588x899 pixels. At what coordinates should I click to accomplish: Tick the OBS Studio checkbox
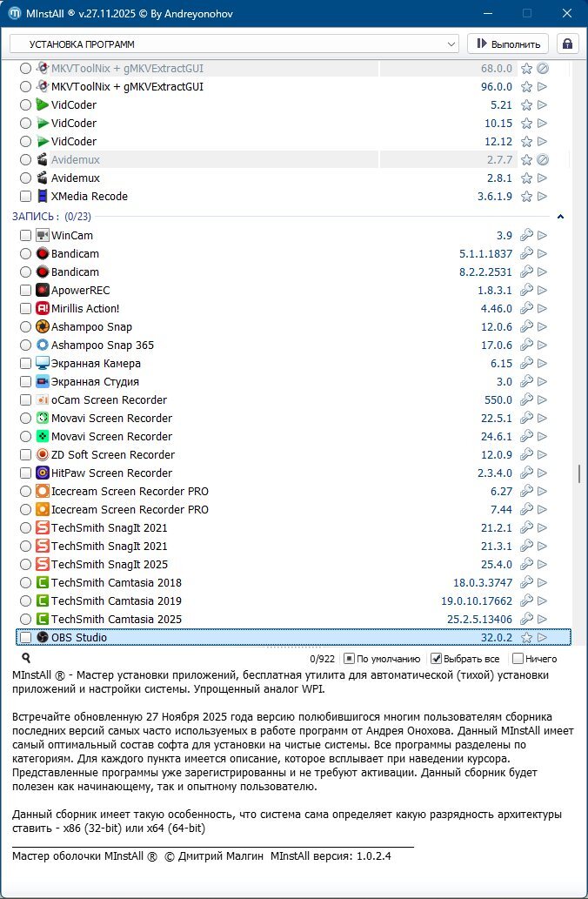[x=25, y=638]
